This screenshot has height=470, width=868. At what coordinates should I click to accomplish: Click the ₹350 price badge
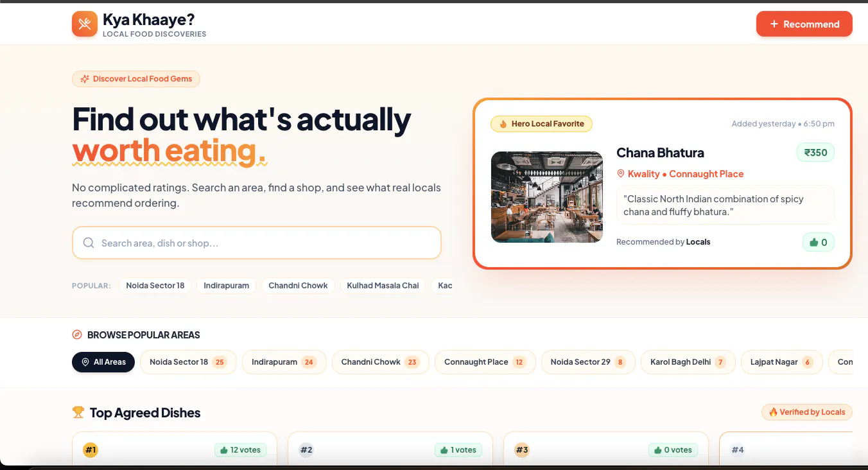(816, 152)
